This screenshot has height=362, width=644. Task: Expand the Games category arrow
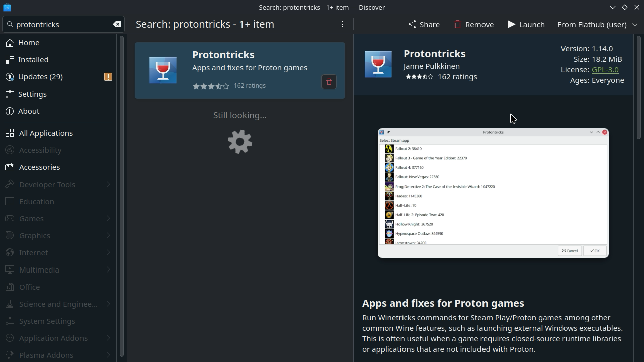coord(108,219)
